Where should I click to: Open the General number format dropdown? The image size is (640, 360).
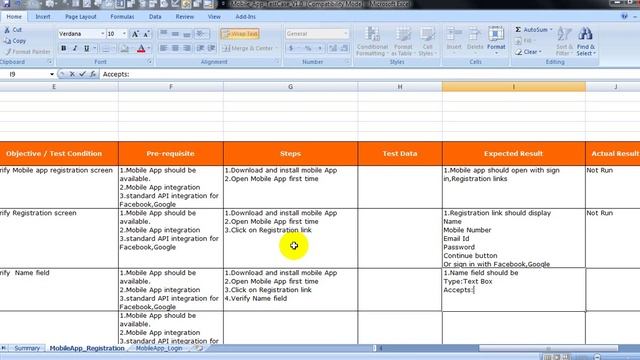point(346,34)
